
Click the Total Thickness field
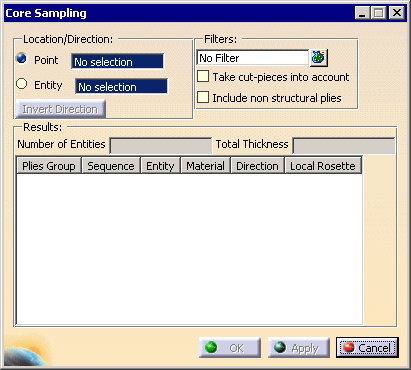coord(344,146)
